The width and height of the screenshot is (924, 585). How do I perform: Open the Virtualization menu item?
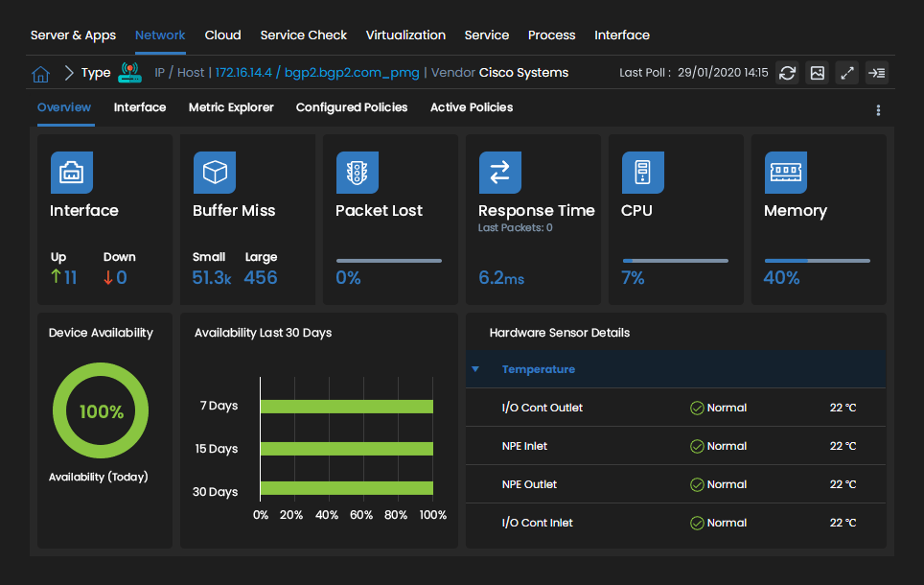[405, 35]
